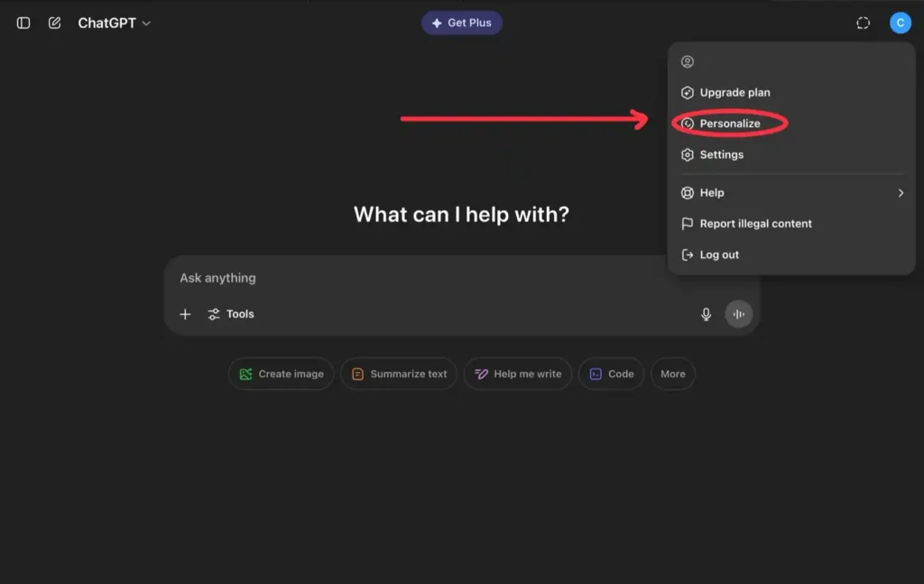This screenshot has width=924, height=584.
Task: Click the Summarize text suggestion chip
Action: click(x=399, y=374)
